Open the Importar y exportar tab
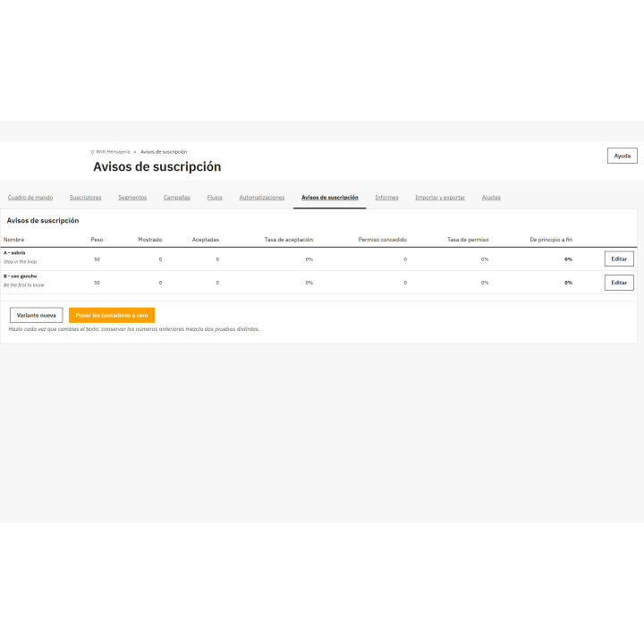Viewport: 644px width, 644px height. coord(440,198)
